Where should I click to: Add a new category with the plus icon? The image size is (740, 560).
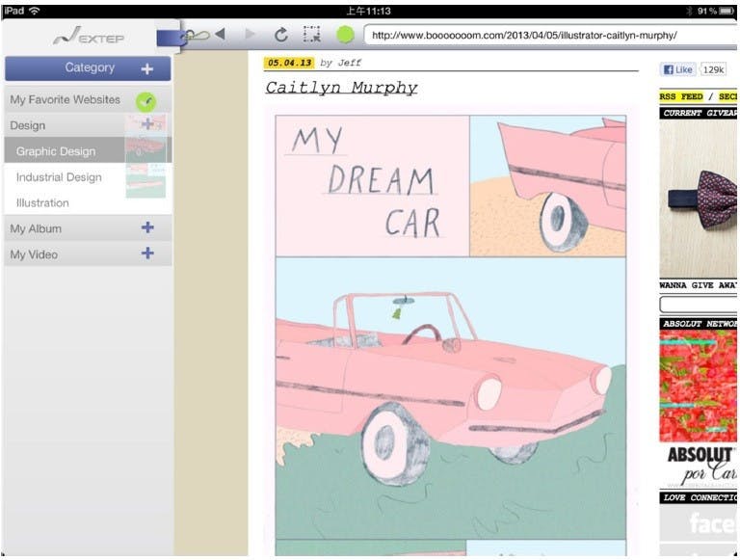(147, 69)
